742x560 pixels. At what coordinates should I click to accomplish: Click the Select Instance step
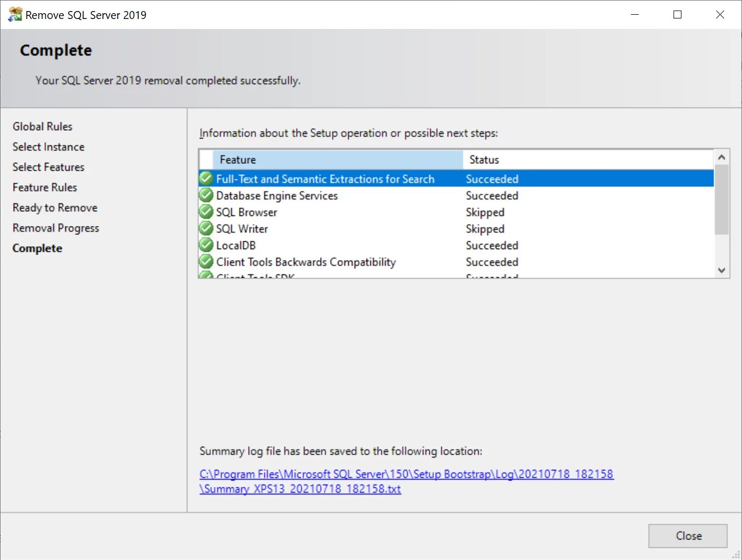click(x=48, y=146)
